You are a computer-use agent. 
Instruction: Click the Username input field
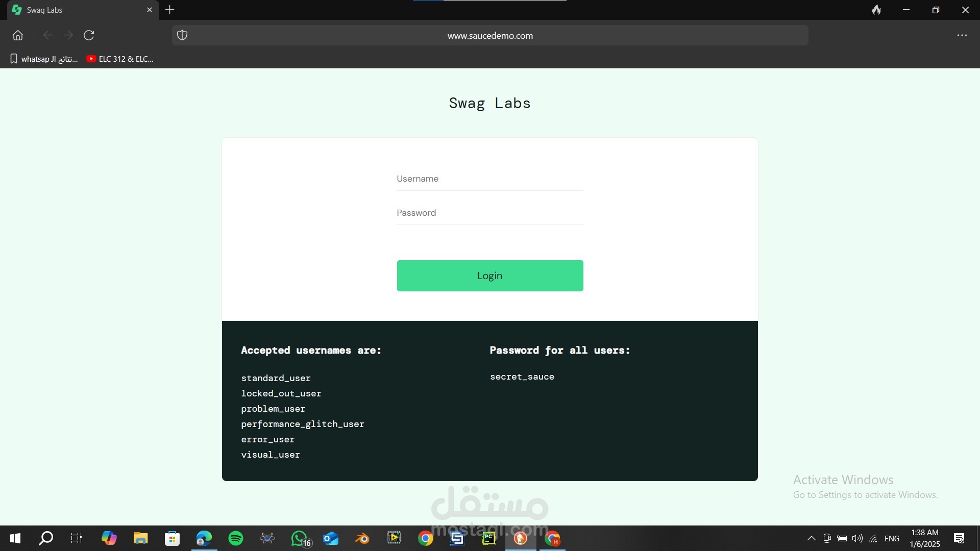(x=489, y=179)
